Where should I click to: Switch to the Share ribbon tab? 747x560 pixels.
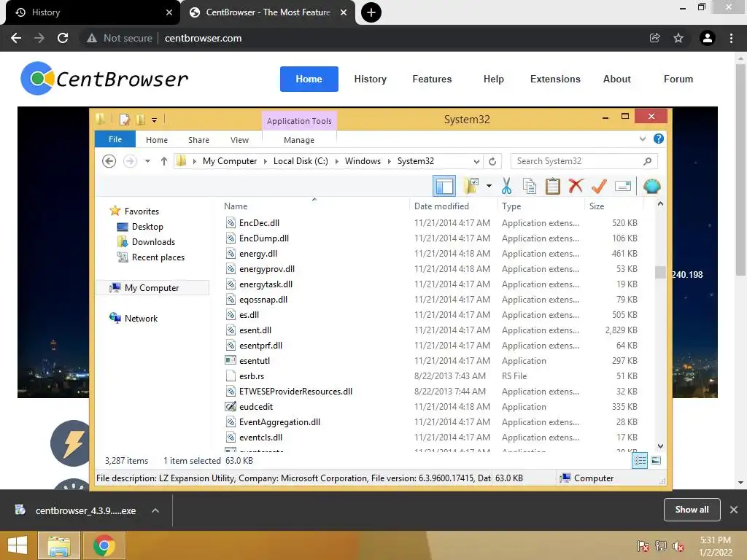198,140
